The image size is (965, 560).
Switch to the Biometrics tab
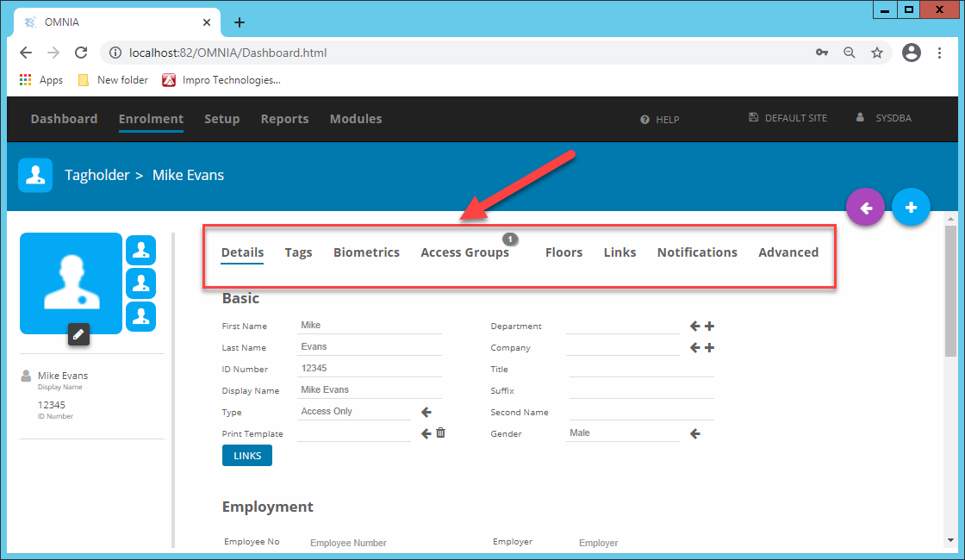pos(366,252)
